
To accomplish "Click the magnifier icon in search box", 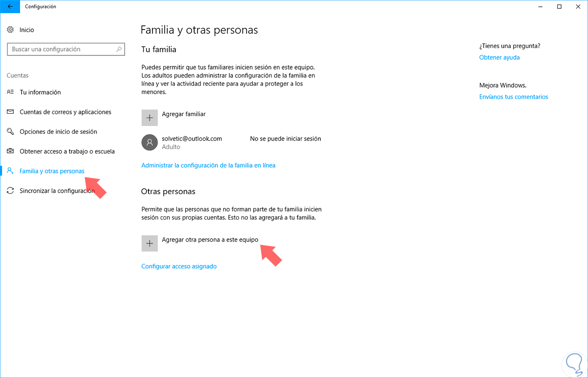I will pos(119,50).
